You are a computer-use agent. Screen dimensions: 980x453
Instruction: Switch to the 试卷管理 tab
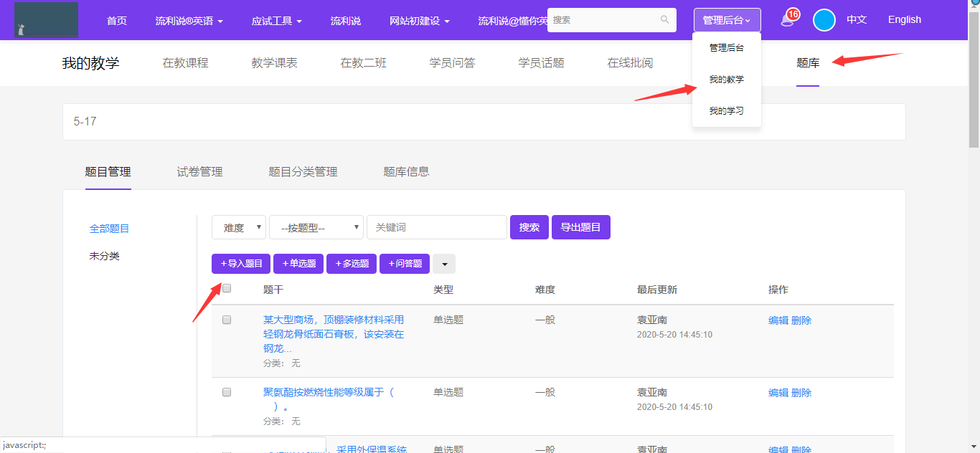199,171
